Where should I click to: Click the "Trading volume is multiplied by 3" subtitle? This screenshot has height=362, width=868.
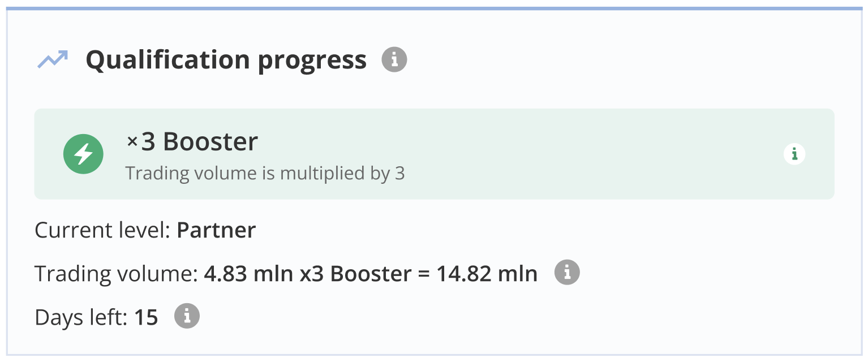(265, 173)
